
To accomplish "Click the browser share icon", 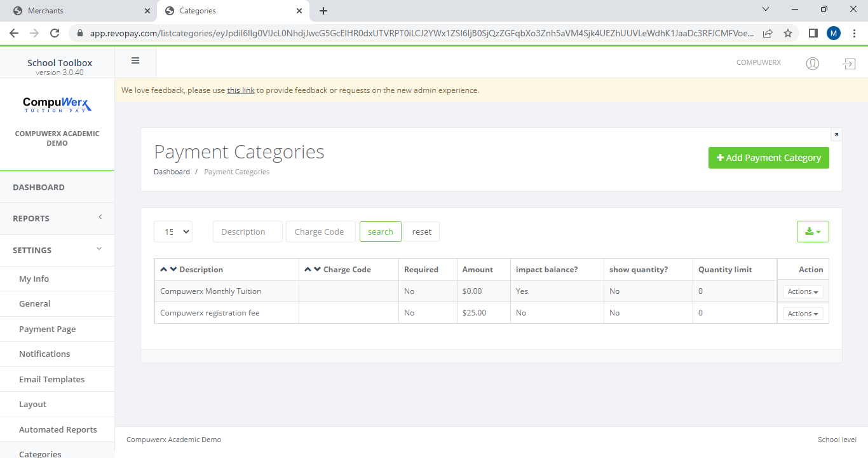I will tap(768, 33).
